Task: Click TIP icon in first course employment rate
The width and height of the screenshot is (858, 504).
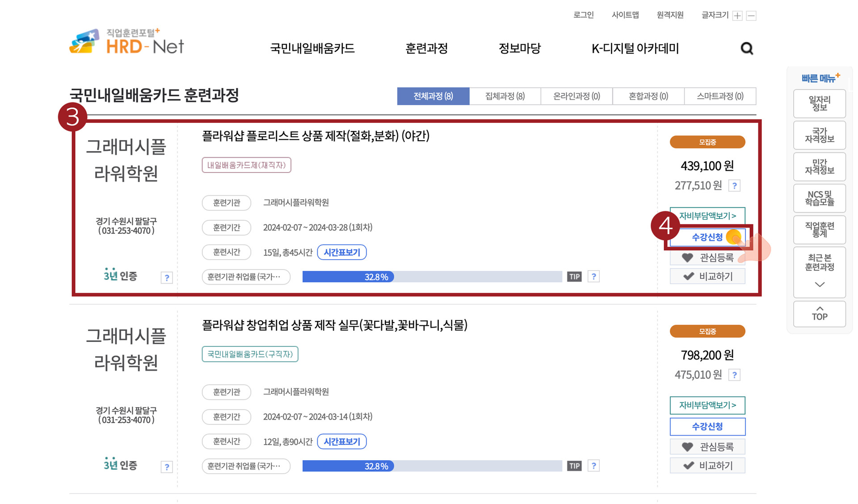Action: [574, 277]
